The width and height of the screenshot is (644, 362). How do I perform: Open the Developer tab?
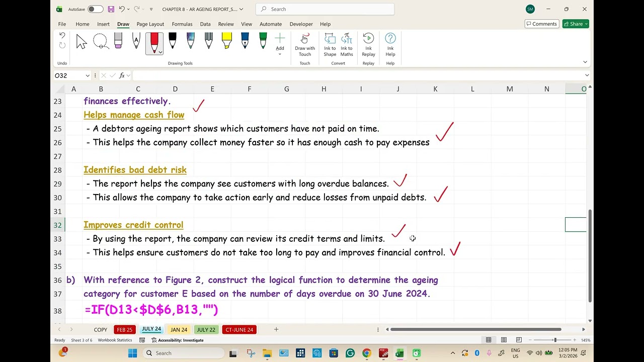point(301,24)
